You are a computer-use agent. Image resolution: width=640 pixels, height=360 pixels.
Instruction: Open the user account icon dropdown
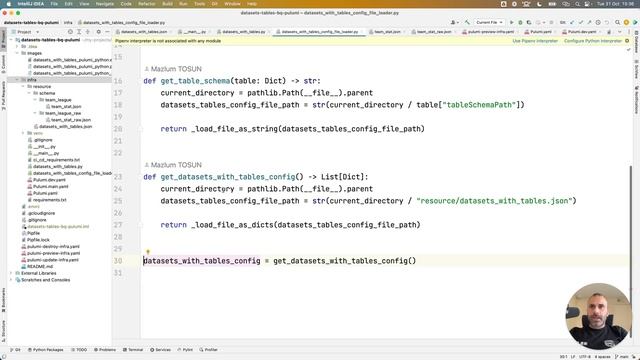[454, 22]
